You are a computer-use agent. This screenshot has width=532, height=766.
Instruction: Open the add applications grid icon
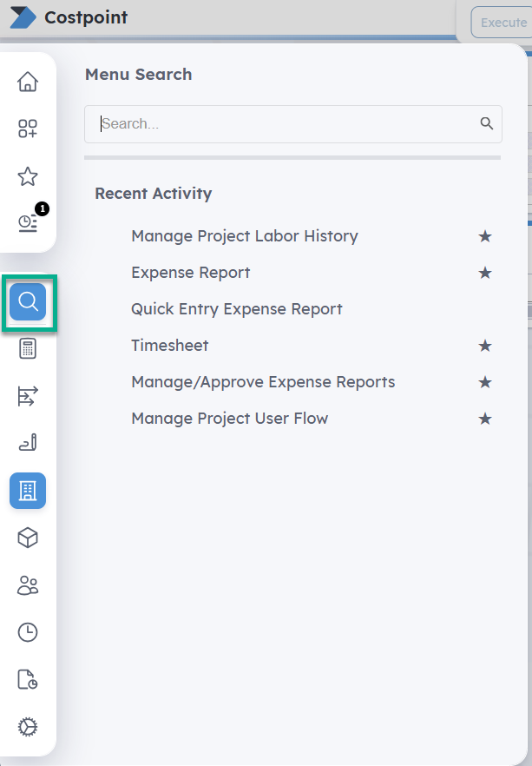(x=28, y=129)
